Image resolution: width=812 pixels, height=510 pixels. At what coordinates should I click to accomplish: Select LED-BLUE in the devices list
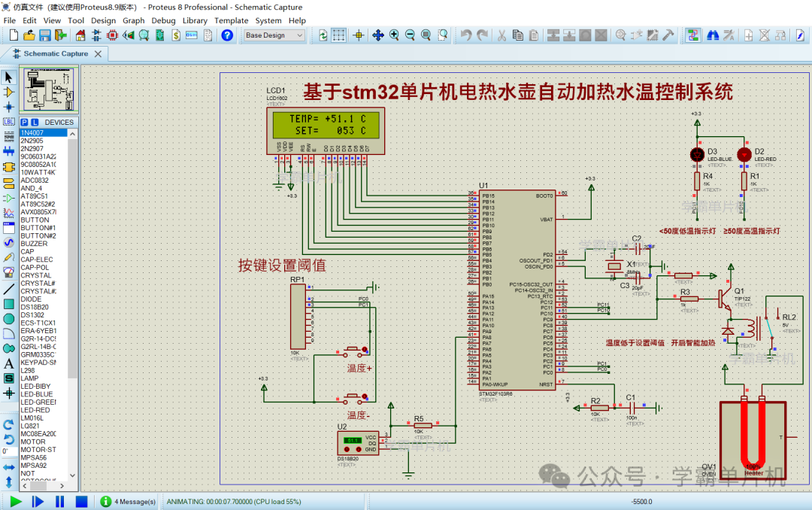44,394
